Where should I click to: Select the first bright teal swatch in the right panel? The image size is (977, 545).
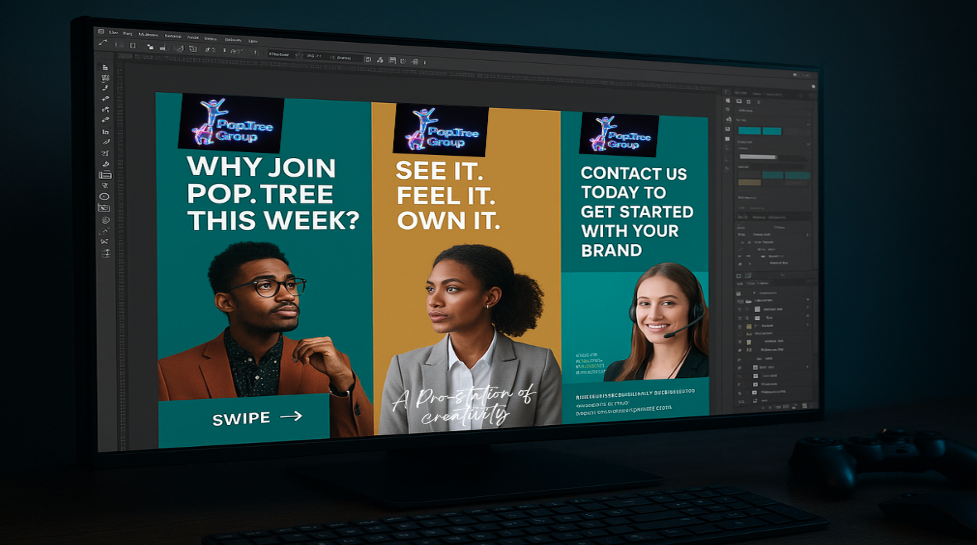click(750, 131)
